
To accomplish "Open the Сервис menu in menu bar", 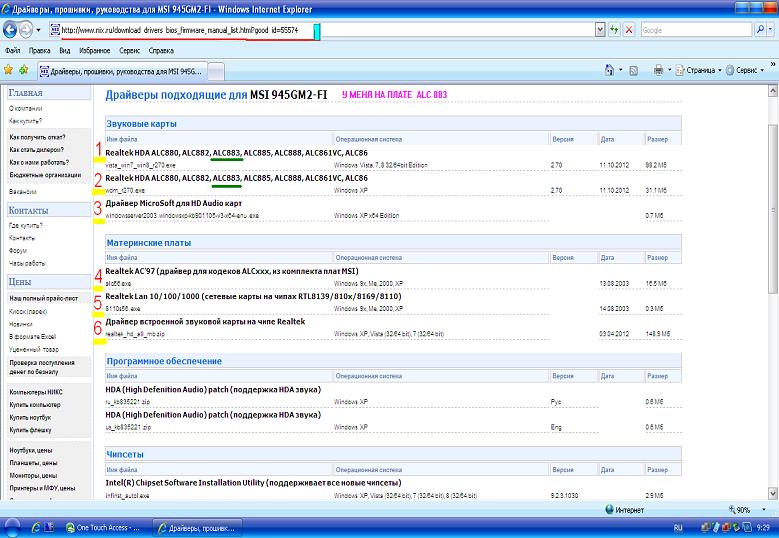I will pos(129,50).
